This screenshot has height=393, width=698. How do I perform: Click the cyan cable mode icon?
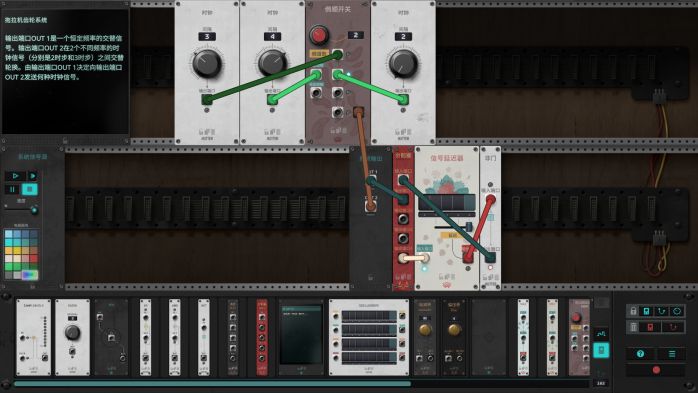[661, 311]
